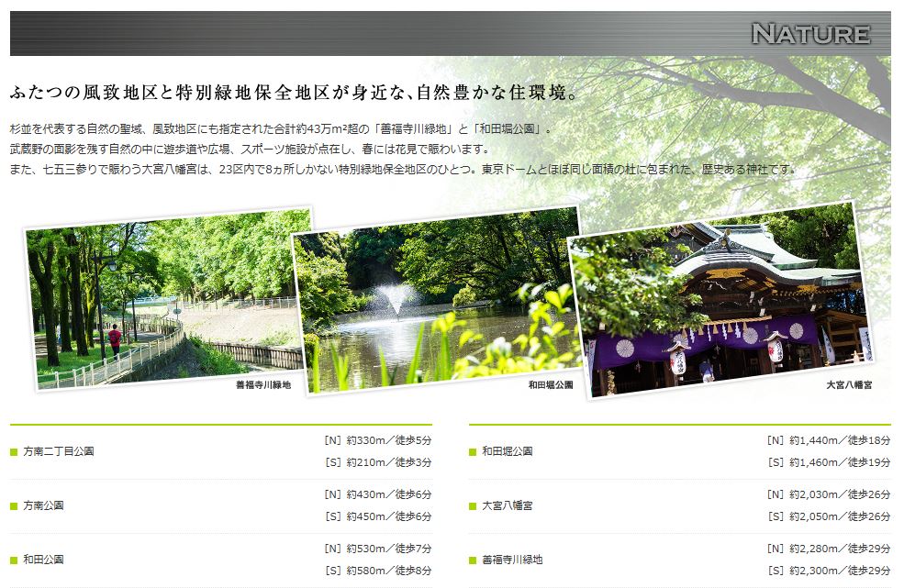
Task: Click the main headline about 風致地区
Action: tap(293, 94)
